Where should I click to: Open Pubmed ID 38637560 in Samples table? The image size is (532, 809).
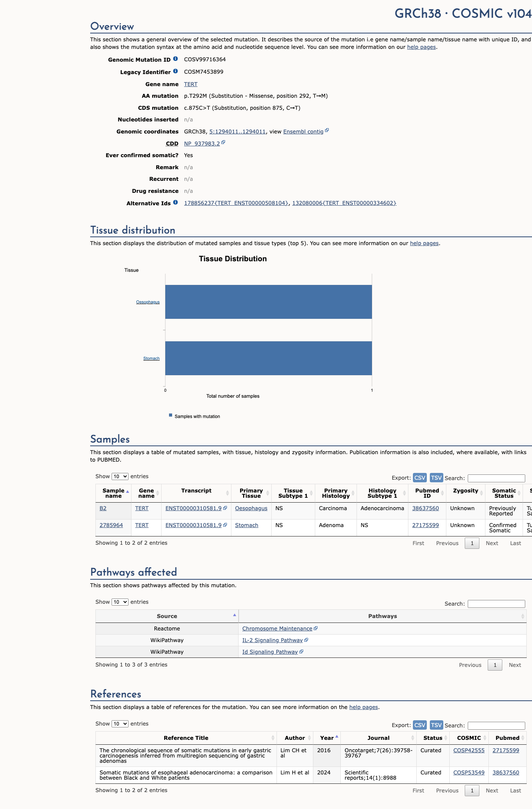pos(425,508)
